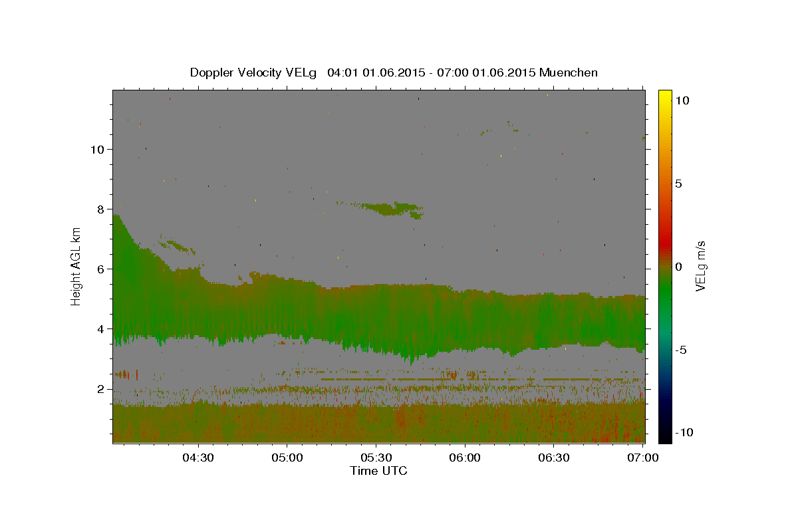Click the 04:30 time tick label
Image resolution: width=798 pixels, height=532 pixels.
[x=198, y=458]
